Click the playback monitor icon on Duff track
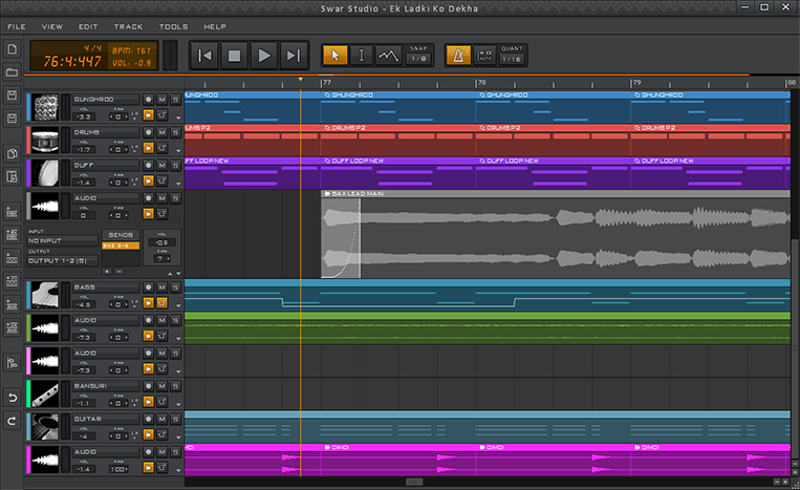 coord(148,181)
